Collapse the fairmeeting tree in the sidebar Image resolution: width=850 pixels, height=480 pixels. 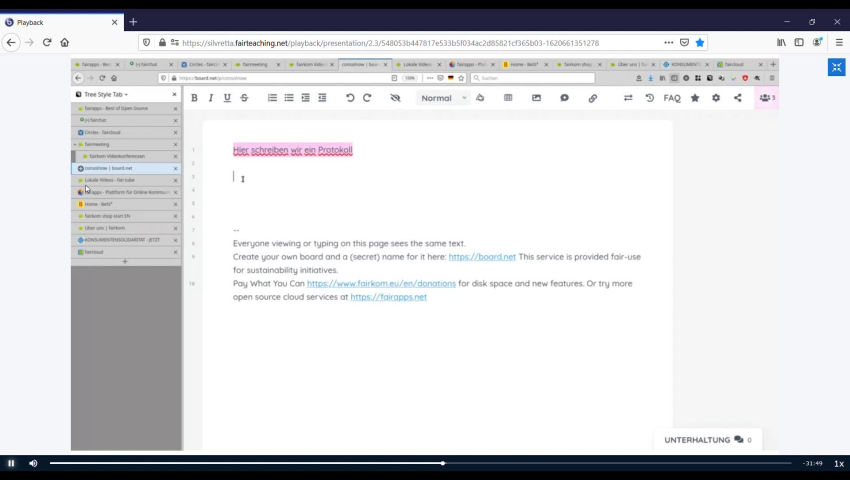point(75,144)
